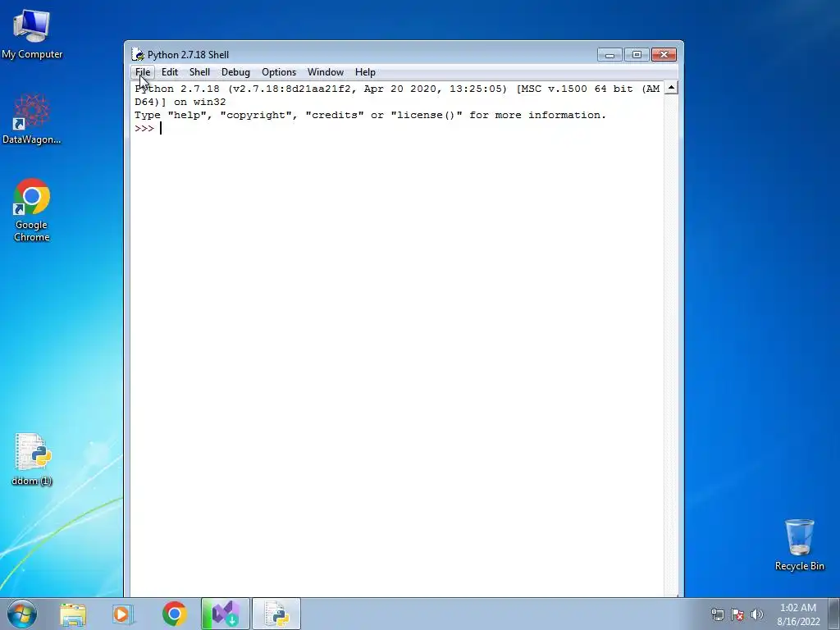Image resolution: width=840 pixels, height=630 pixels.
Task: Open the network status tray icon
Action: [717, 614]
